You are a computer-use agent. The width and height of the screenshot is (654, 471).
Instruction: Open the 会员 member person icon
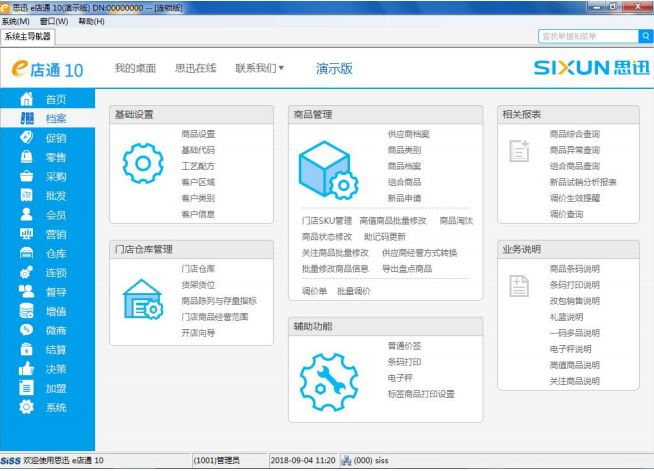pos(26,214)
